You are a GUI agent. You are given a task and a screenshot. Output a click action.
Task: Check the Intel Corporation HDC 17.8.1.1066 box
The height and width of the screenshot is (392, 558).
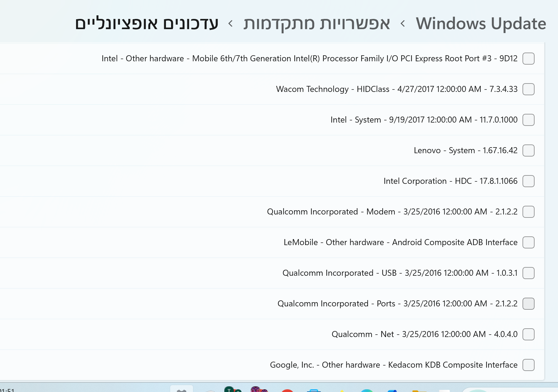click(x=528, y=181)
